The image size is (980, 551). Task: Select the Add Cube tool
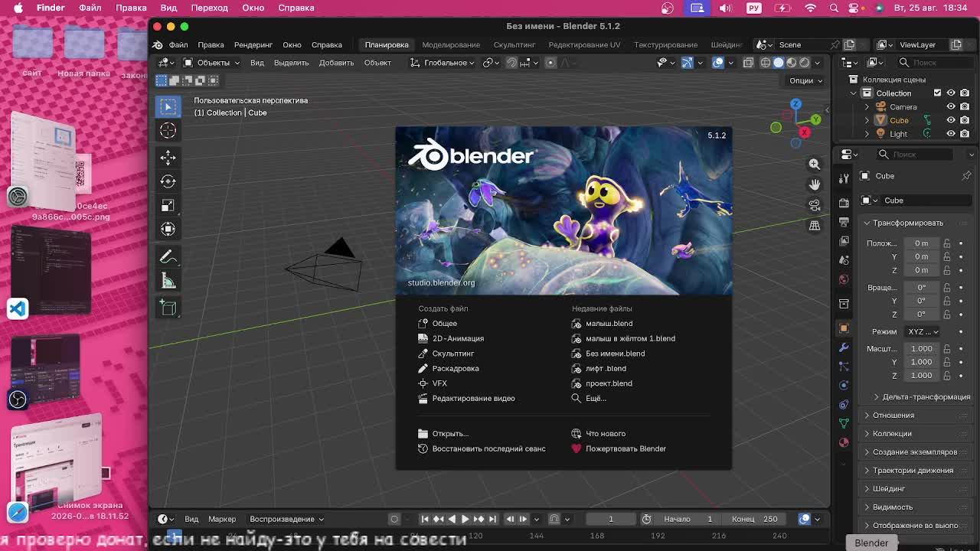[x=168, y=308]
